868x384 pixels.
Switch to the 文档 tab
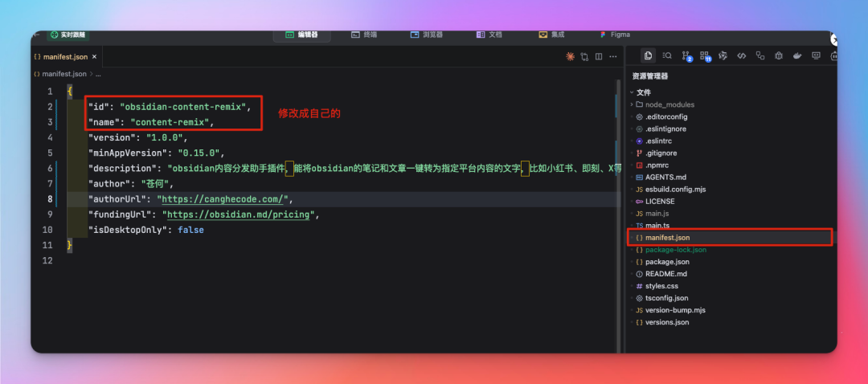(489, 35)
